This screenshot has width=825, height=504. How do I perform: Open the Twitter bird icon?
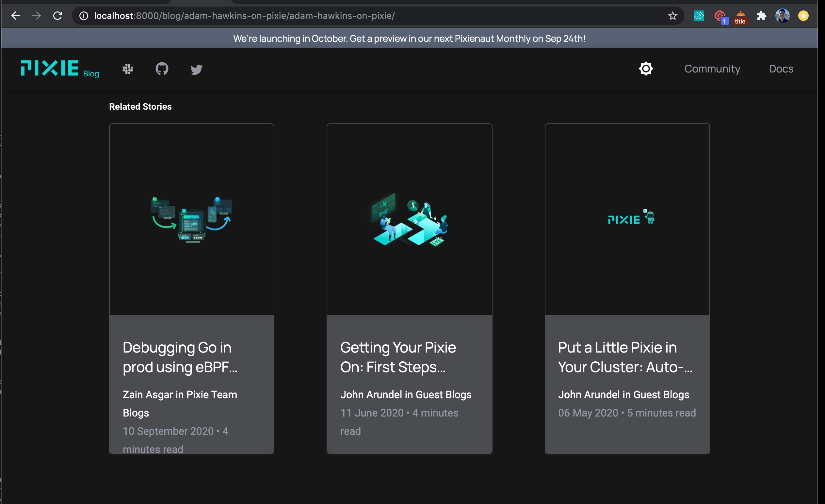(x=196, y=69)
